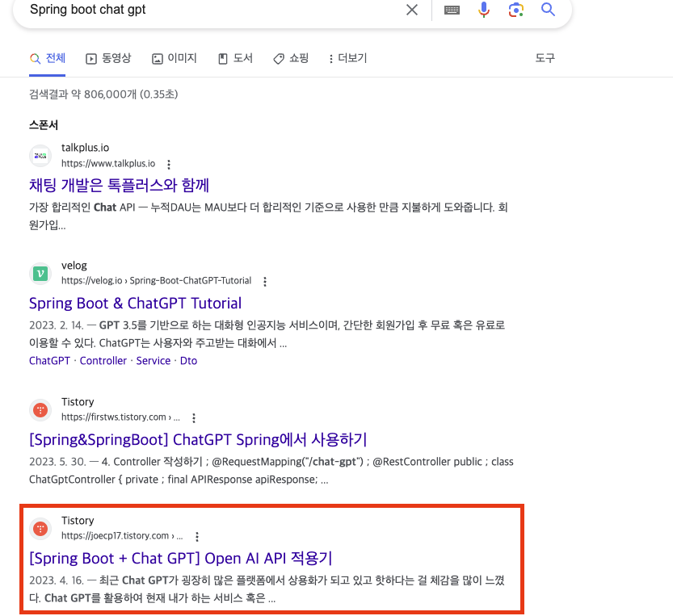Screen dimensions: 673x616
Task: Search by image with the camera lens icon
Action: tap(516, 10)
